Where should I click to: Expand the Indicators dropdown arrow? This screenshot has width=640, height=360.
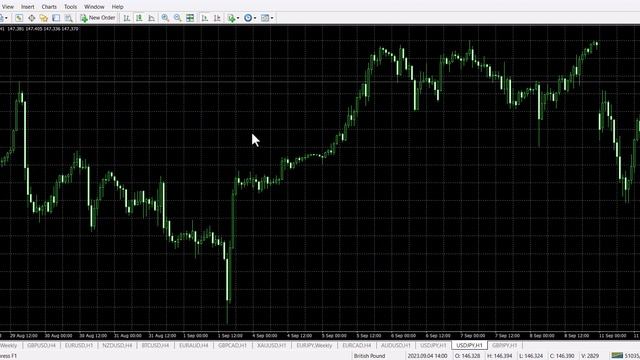pos(238,18)
